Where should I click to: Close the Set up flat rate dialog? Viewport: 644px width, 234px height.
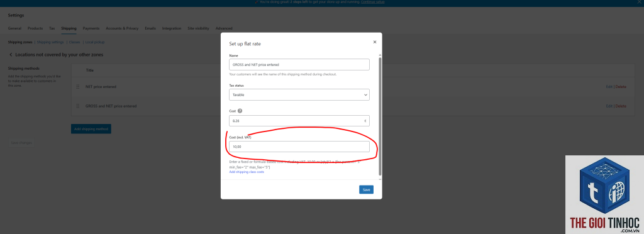click(375, 42)
